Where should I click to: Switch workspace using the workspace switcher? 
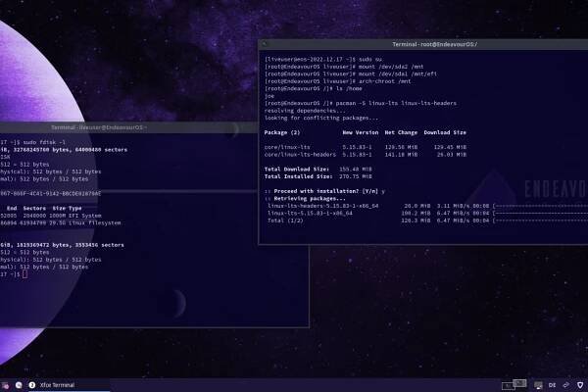pyautogui.click(x=512, y=384)
